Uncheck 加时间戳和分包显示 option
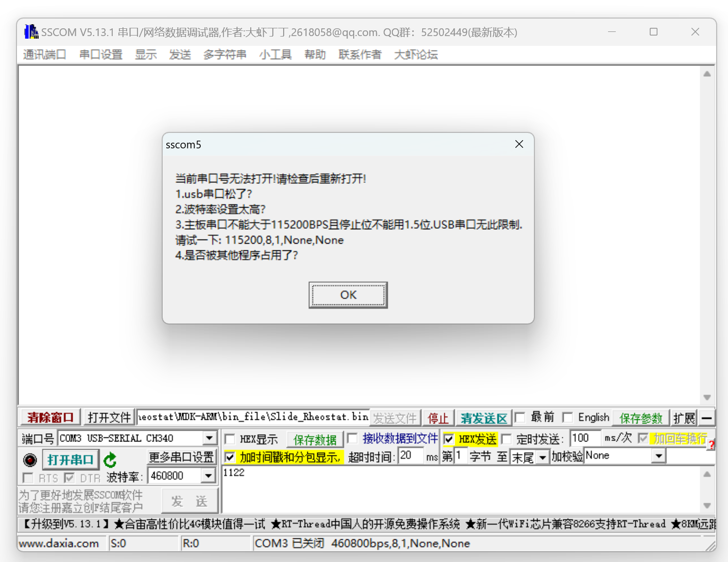This screenshot has height=562, width=728. (x=230, y=457)
